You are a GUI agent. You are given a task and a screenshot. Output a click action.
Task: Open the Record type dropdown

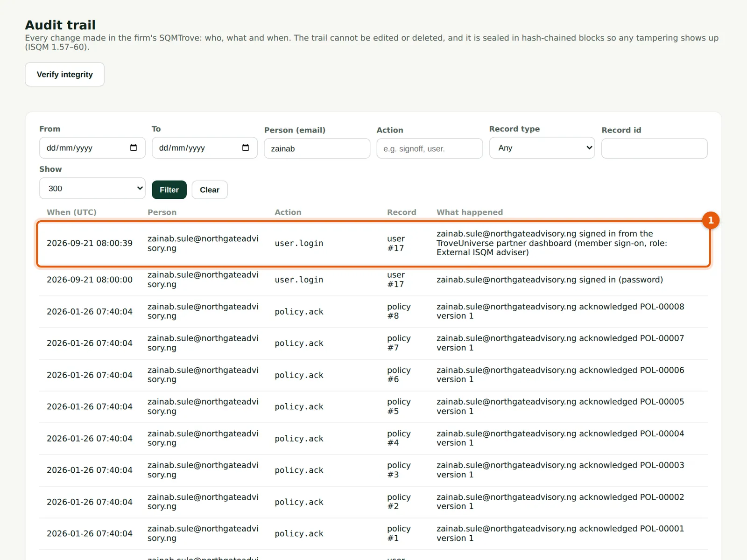[542, 148]
